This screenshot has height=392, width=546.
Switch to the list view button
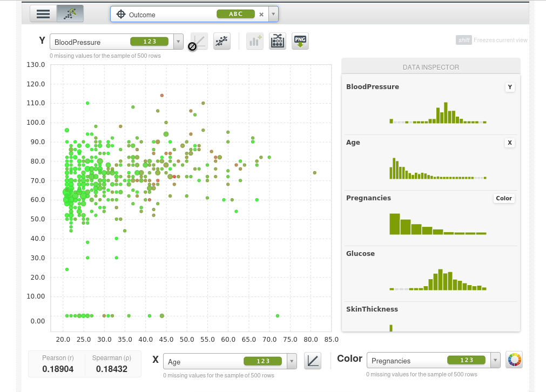pos(43,13)
